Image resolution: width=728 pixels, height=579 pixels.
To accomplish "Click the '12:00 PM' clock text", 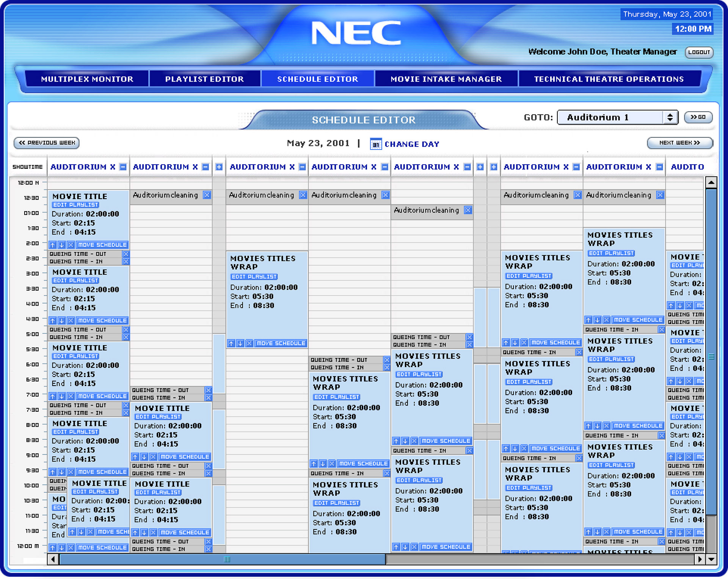I will click(693, 29).
